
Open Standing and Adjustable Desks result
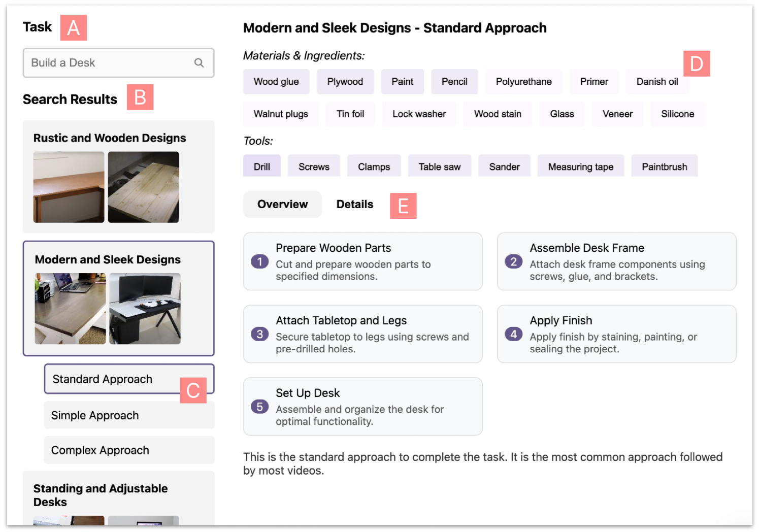coord(118,498)
